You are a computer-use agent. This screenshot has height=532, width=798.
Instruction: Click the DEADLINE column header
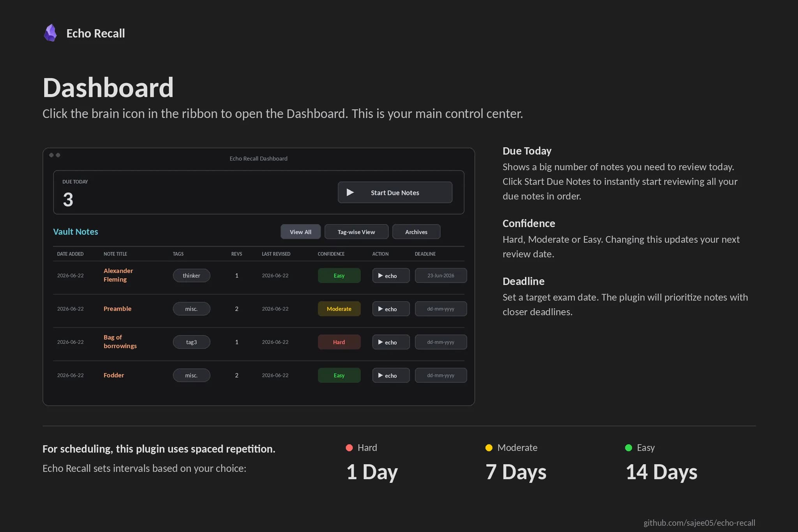point(425,254)
